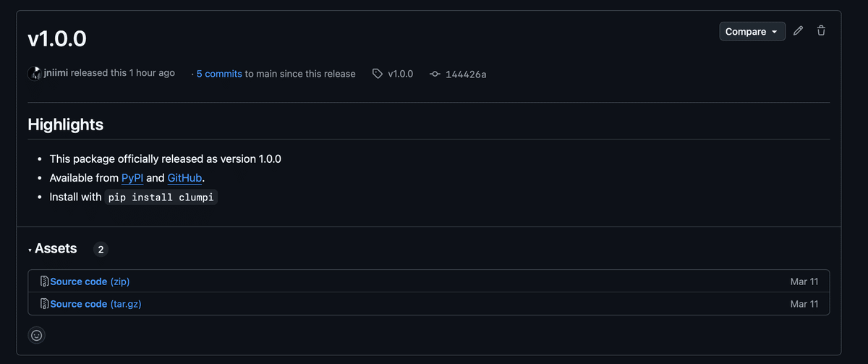868x364 pixels.
Task: Click the pencil edit release icon
Action: click(x=798, y=31)
